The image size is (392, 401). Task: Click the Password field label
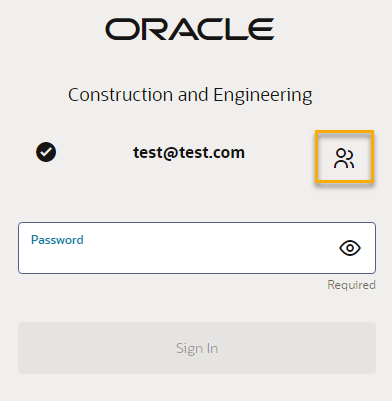pos(57,240)
